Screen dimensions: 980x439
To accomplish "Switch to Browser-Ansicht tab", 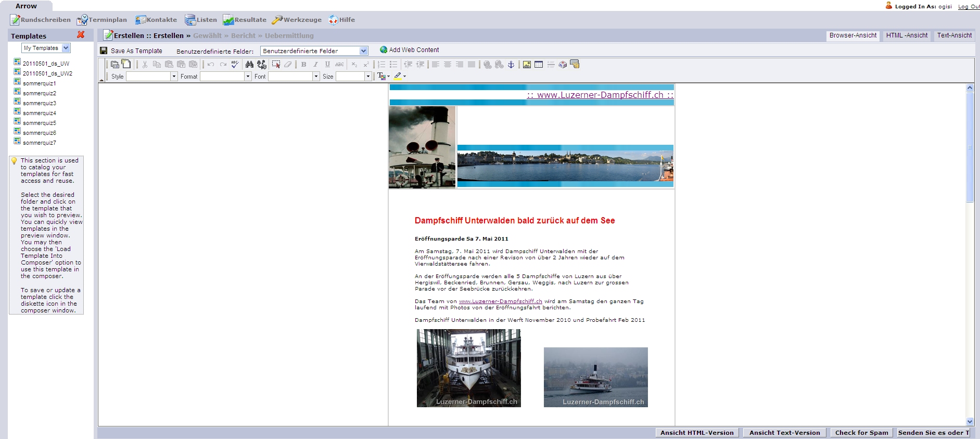I will pos(853,35).
